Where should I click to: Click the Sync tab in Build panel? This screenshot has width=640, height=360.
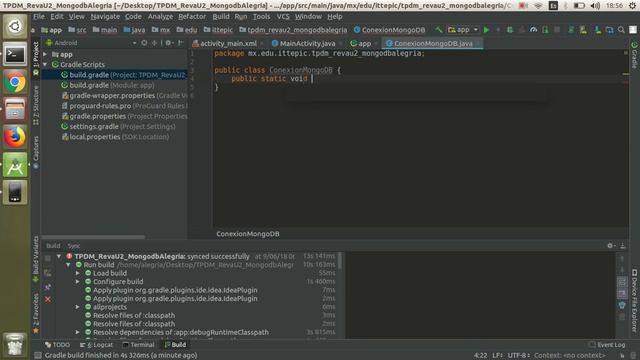coord(74,246)
